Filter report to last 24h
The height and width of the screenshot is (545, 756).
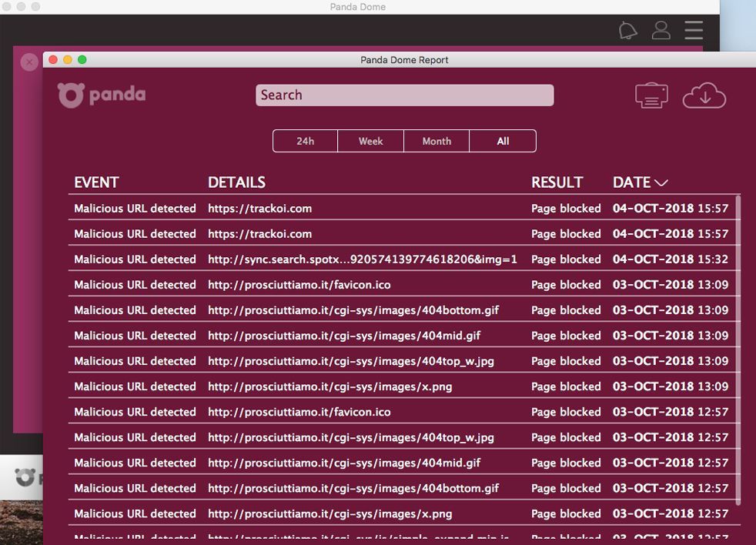[x=305, y=141]
